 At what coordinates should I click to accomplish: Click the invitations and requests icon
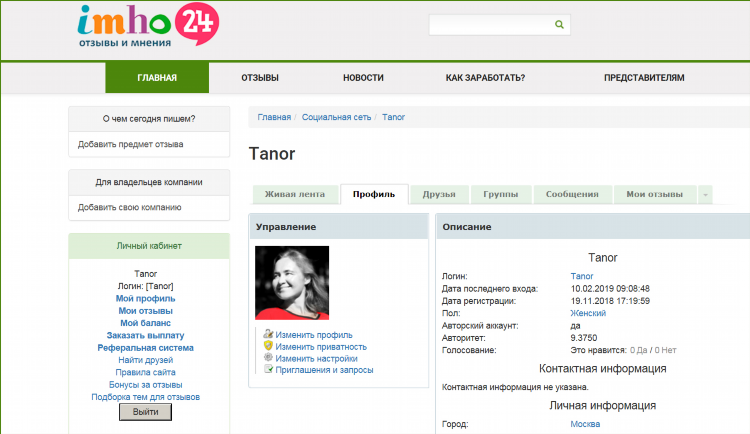pyautogui.click(x=268, y=369)
